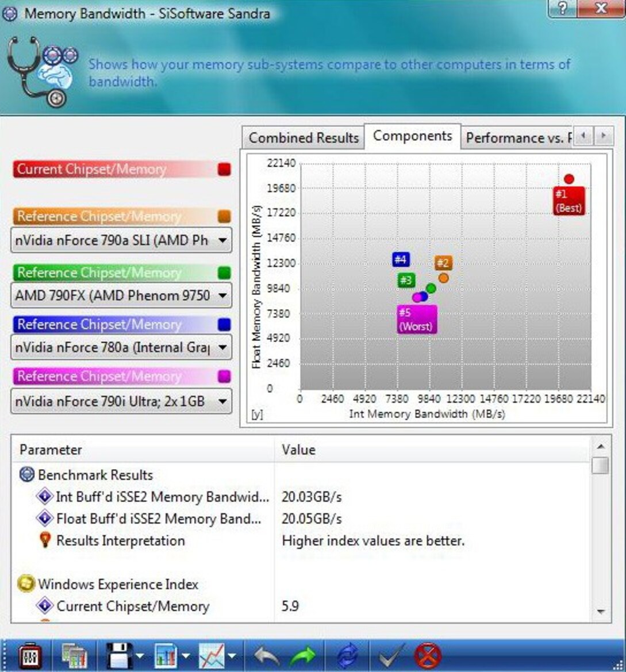The width and height of the screenshot is (626, 672).
Task: Click the #3 green chart label
Action: 406,281
